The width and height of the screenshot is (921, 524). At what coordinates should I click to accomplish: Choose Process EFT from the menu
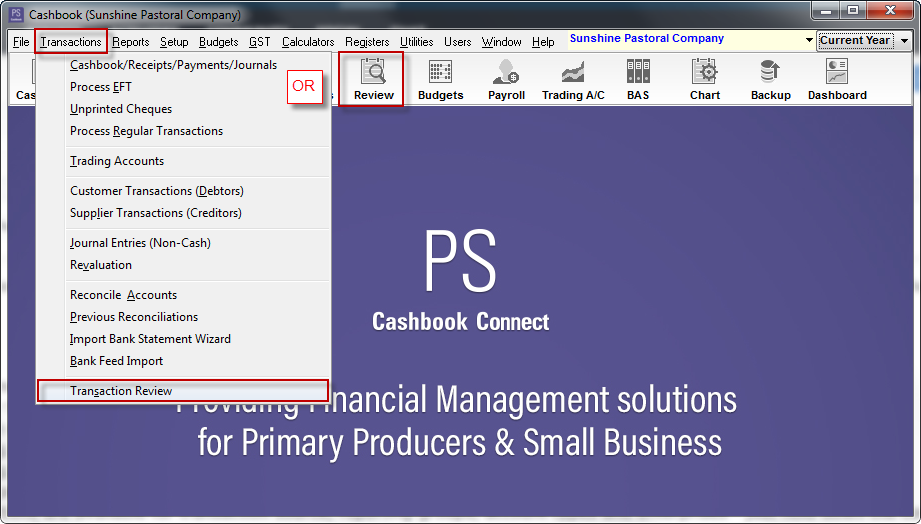tap(183, 87)
